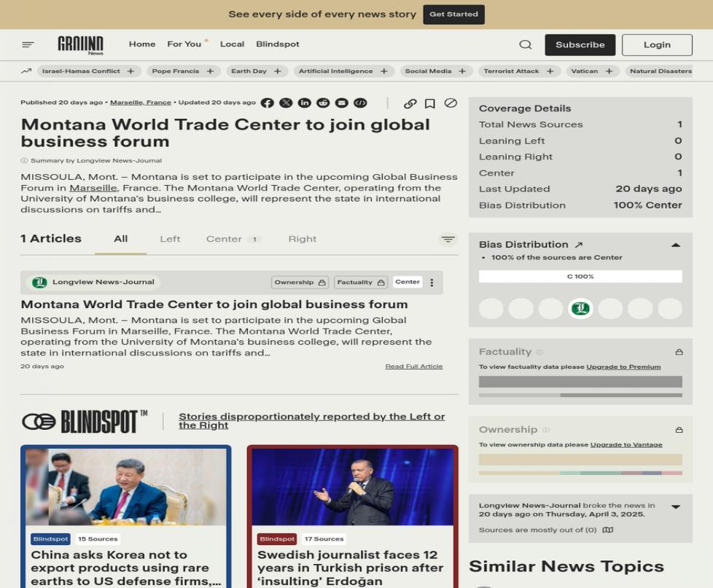Share story on Facebook icon
This screenshot has width=713, height=588.
click(268, 103)
